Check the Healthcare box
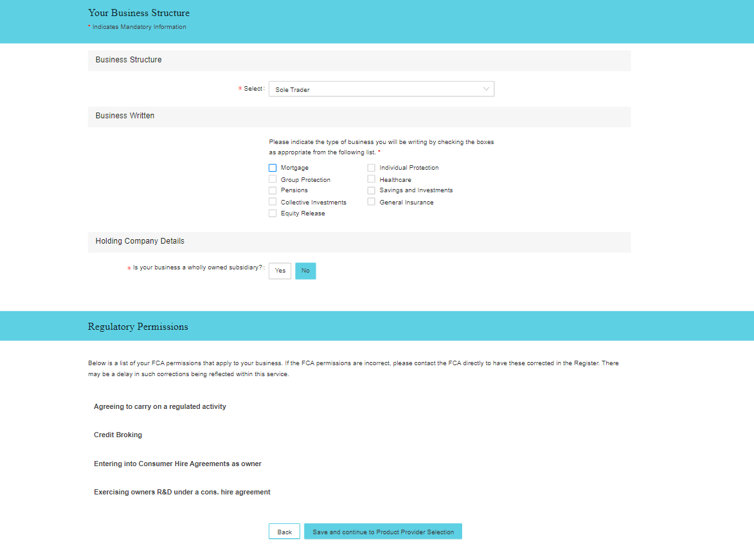754x560 pixels. 372,179
